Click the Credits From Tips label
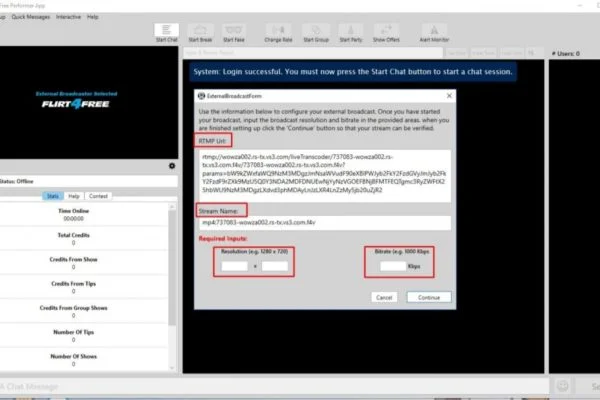The image size is (600, 400). pyautogui.click(x=73, y=284)
